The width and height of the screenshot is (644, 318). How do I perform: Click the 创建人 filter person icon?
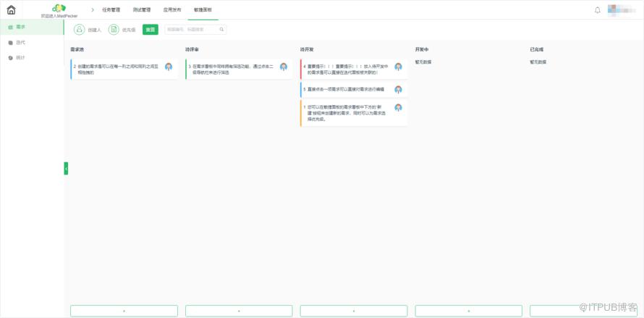80,30
